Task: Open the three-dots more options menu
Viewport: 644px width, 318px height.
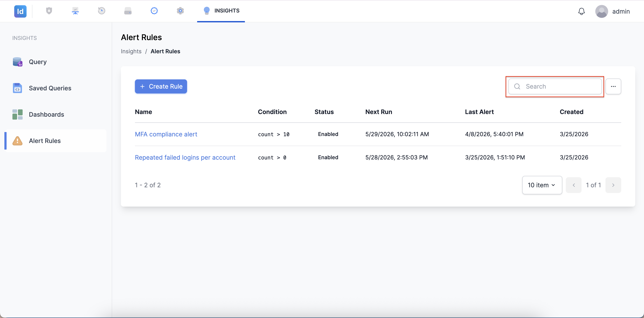Action: [x=613, y=86]
